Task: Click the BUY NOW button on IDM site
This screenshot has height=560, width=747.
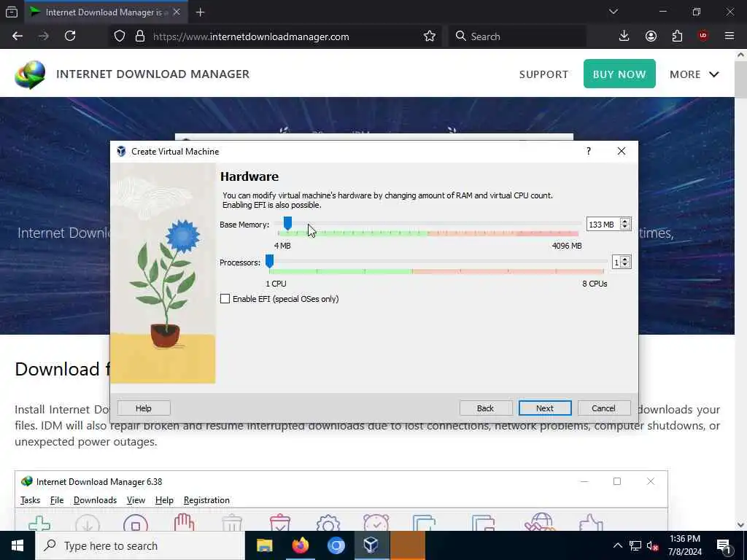Action: click(619, 74)
